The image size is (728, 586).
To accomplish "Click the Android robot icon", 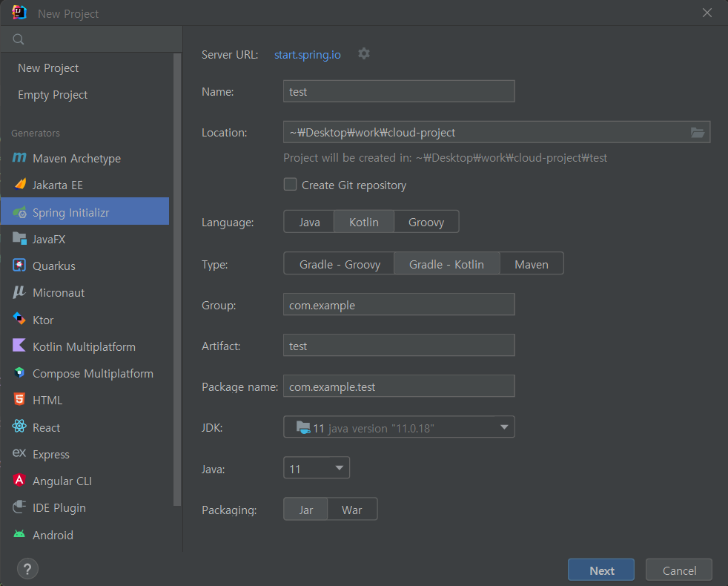I will point(19,534).
